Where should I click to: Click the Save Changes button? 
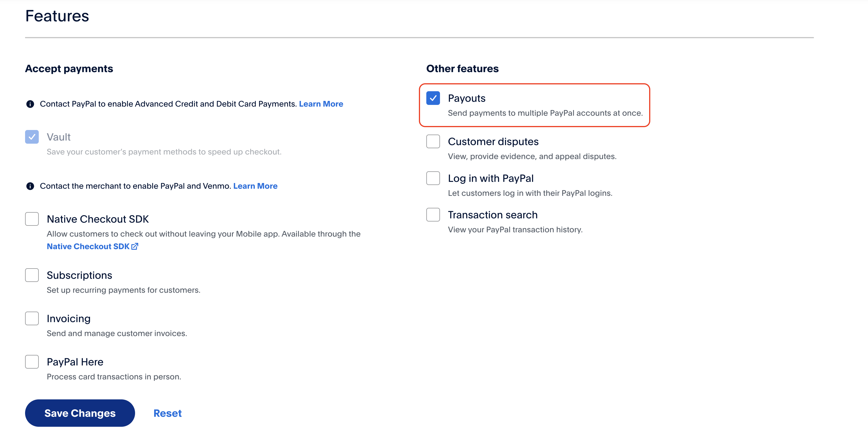point(80,413)
